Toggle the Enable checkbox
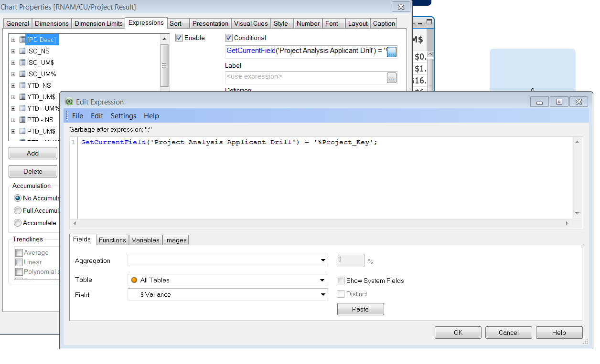The image size is (600, 364). (179, 38)
